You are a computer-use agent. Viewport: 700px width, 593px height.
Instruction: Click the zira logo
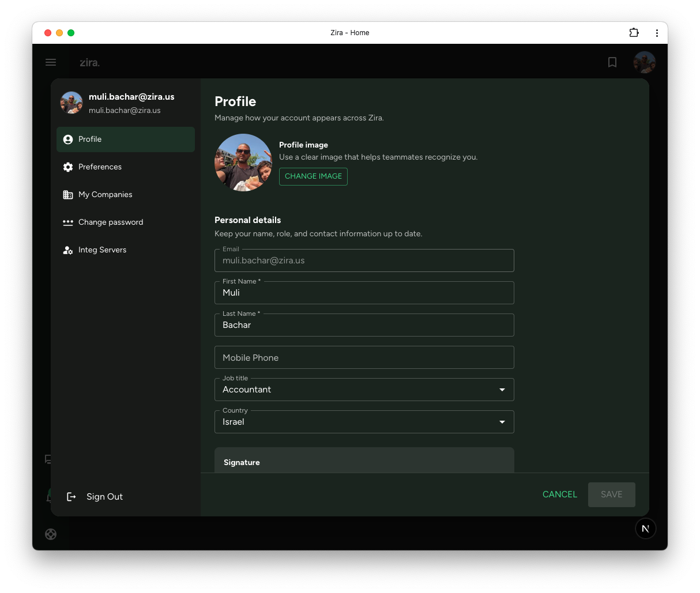(x=89, y=62)
